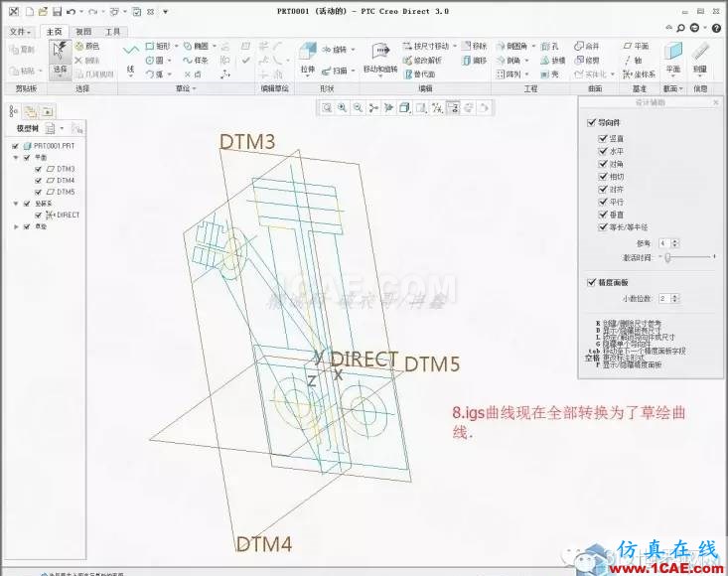
Task: Click the Undo arrow icon
Action: point(72,12)
